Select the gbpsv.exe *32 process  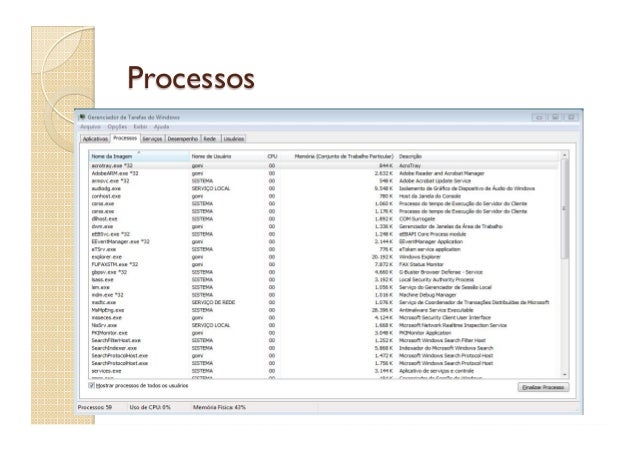pyautogui.click(x=324, y=272)
